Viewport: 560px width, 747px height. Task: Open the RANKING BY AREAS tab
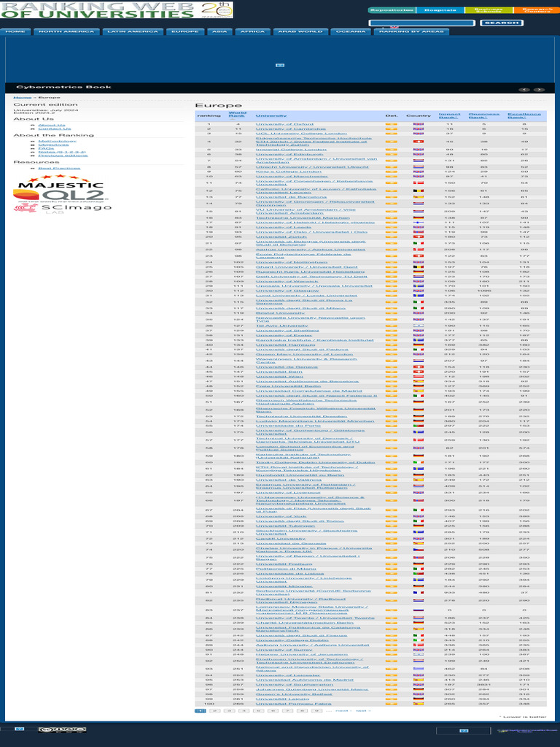point(411,31)
